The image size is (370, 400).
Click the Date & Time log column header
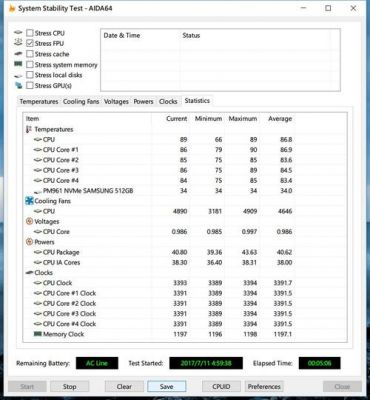click(140, 35)
